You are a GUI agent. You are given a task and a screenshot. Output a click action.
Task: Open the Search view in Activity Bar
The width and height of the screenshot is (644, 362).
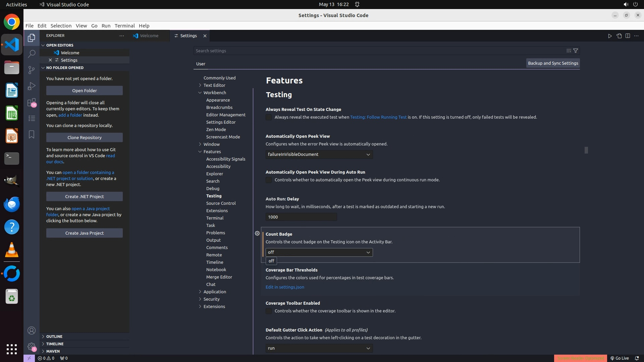tap(32, 54)
